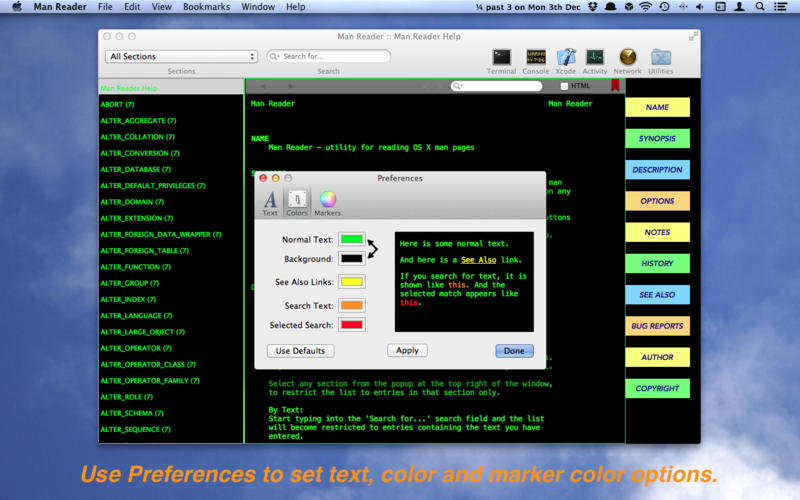Open Activity monitor toolbar icon
The width and height of the screenshot is (800, 500).
point(595,57)
